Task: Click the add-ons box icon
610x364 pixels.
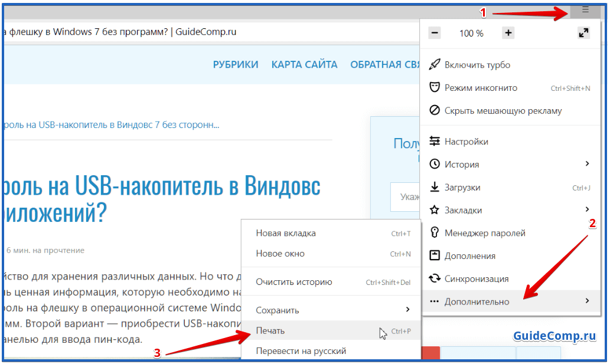Action: point(435,255)
